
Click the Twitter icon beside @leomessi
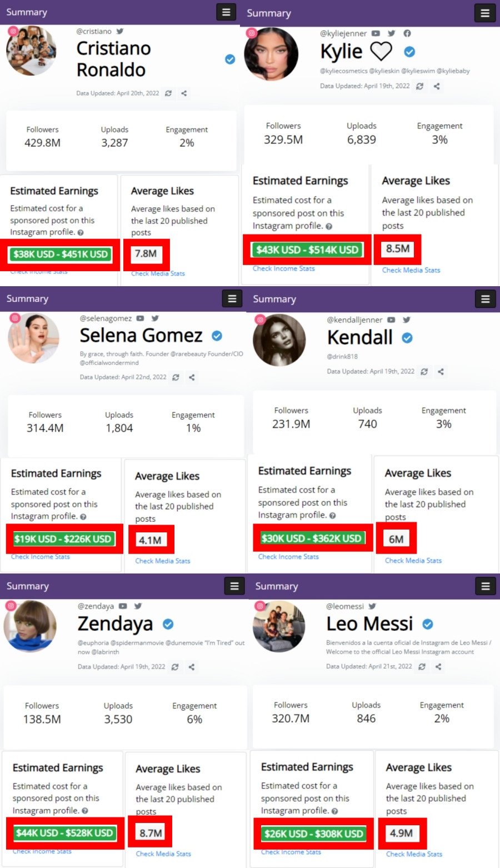(x=372, y=606)
